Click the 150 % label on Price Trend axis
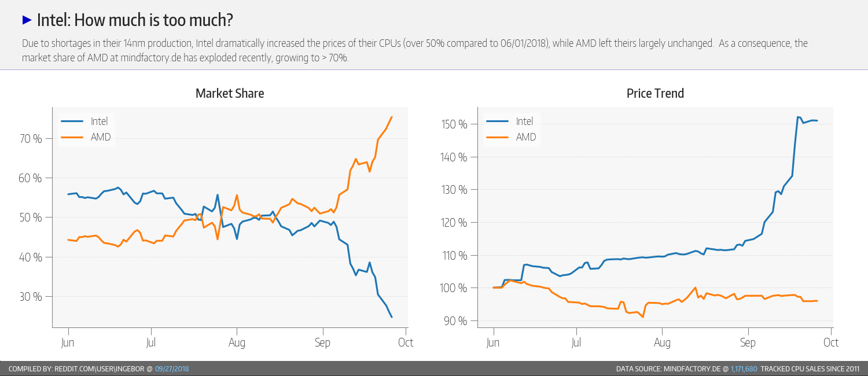Viewport: 868px width, 376px height. point(454,124)
